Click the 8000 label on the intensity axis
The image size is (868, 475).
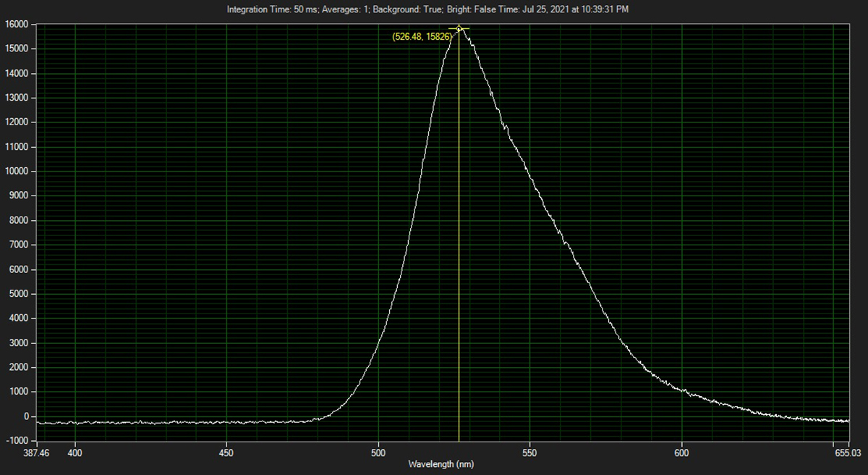point(18,220)
